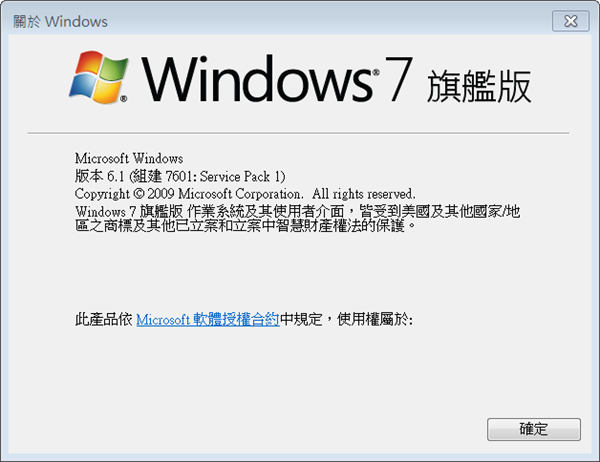Click the large number 7 in logo
The width and height of the screenshot is (600, 462).
[x=399, y=78]
